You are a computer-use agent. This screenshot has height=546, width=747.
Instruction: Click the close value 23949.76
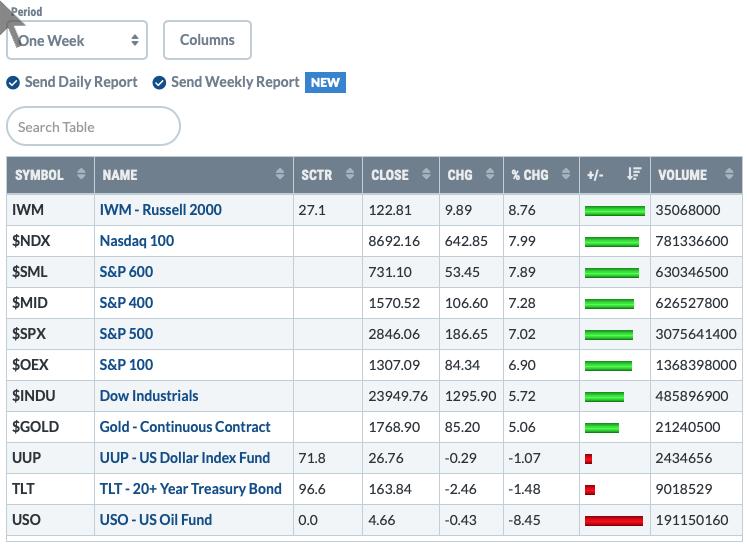tap(398, 396)
